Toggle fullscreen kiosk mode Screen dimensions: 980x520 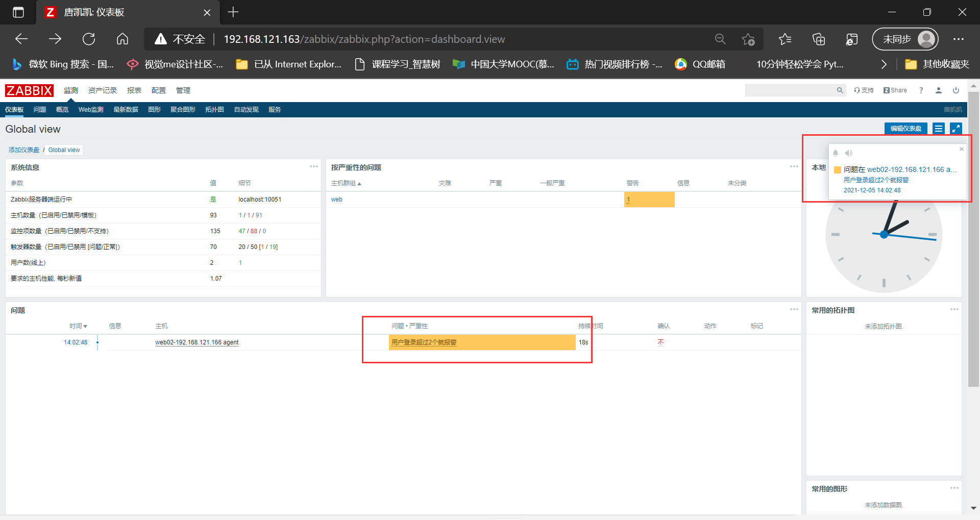point(956,129)
